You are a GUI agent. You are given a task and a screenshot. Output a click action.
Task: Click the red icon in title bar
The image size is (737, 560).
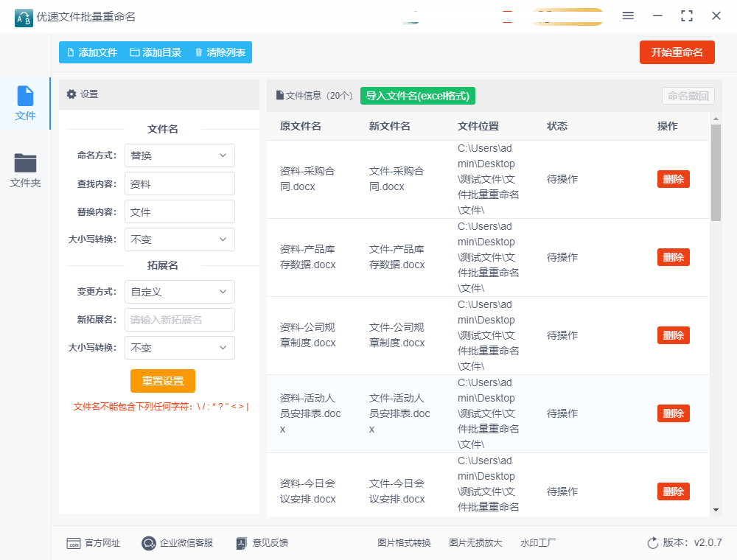(x=507, y=17)
